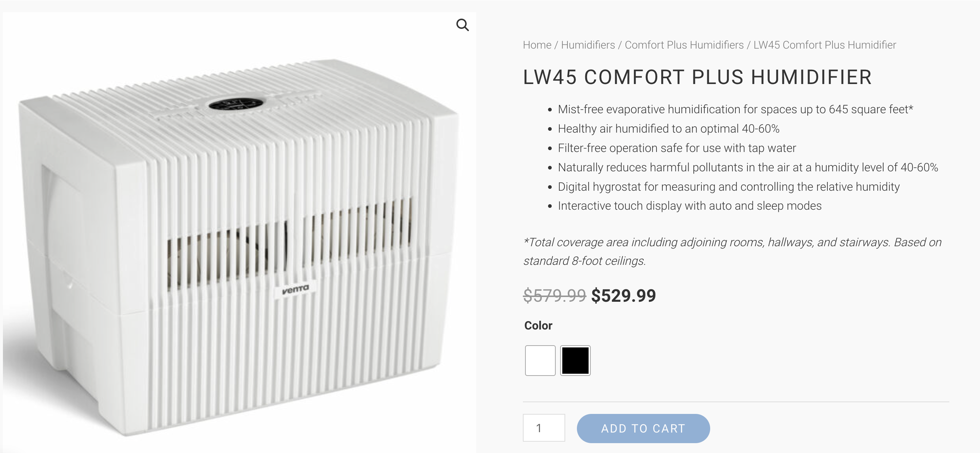Click the $529.99 sale price

[623, 296]
